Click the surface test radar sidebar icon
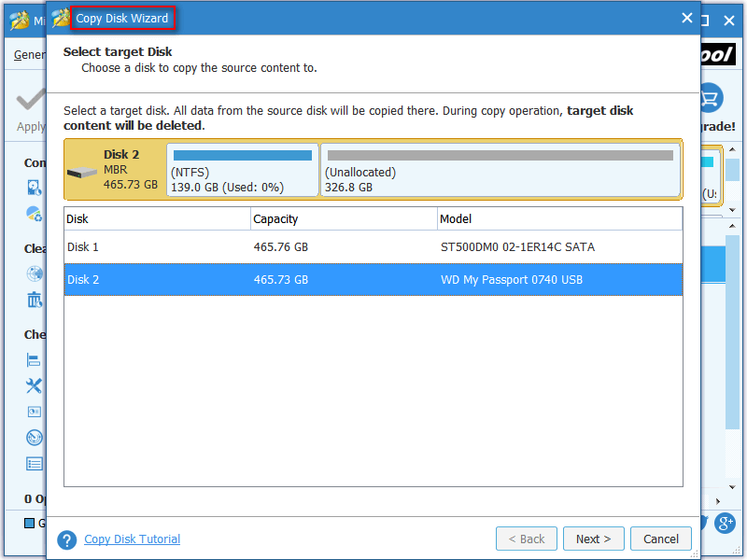The height and width of the screenshot is (560, 747). point(35,437)
